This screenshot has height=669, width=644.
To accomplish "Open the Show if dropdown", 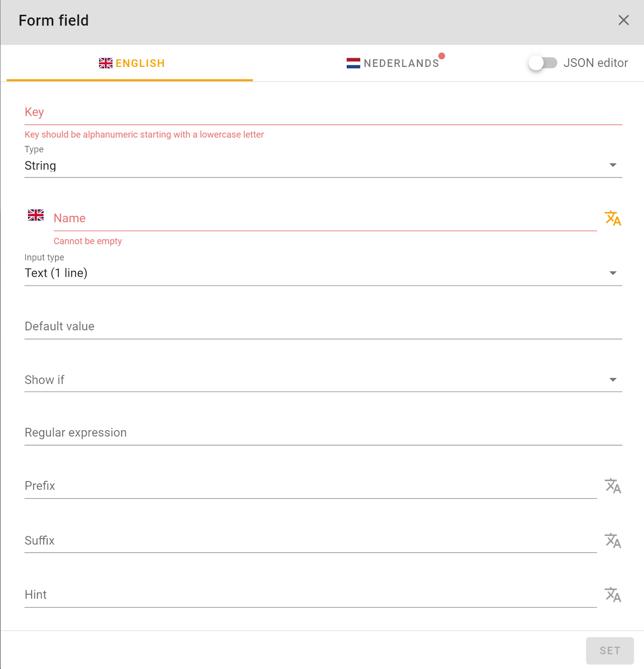I will tap(613, 380).
